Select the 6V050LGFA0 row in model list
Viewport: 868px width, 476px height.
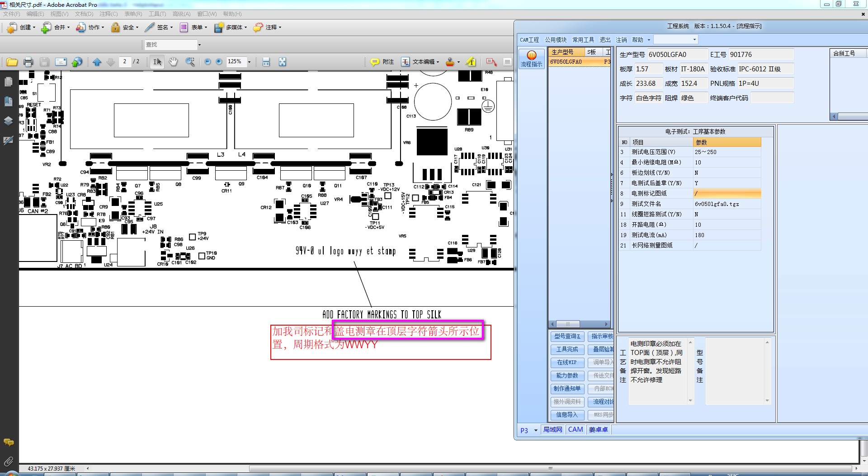pos(580,62)
